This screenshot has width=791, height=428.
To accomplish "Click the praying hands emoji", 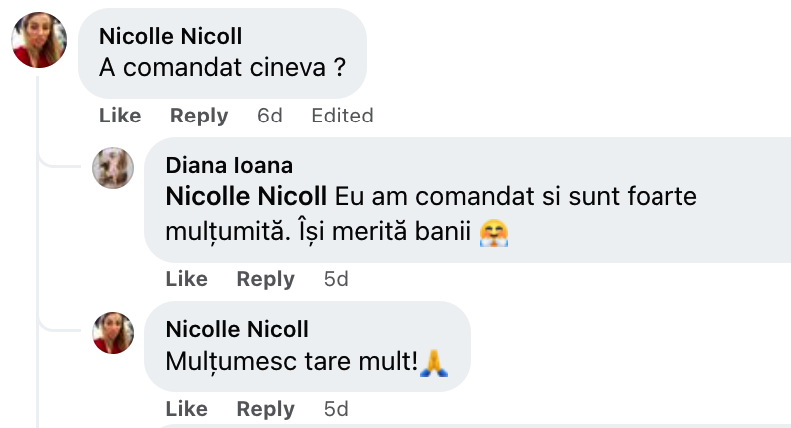I will 434,363.
